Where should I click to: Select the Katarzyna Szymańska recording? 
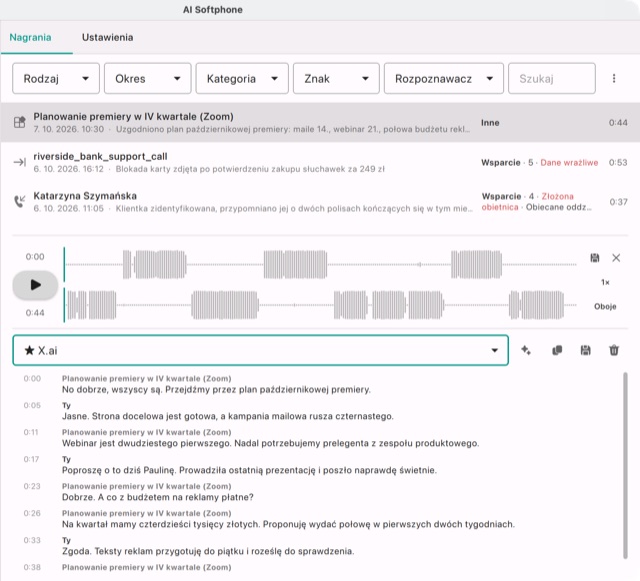coord(320,202)
